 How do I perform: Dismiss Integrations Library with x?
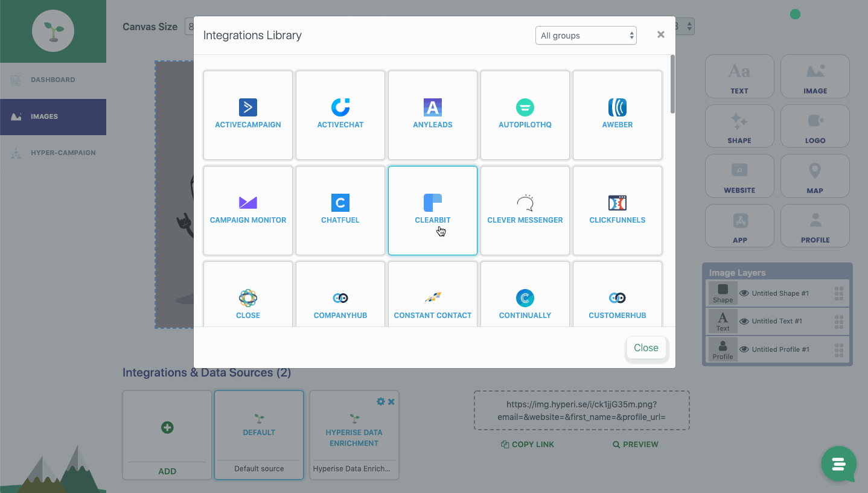(661, 35)
